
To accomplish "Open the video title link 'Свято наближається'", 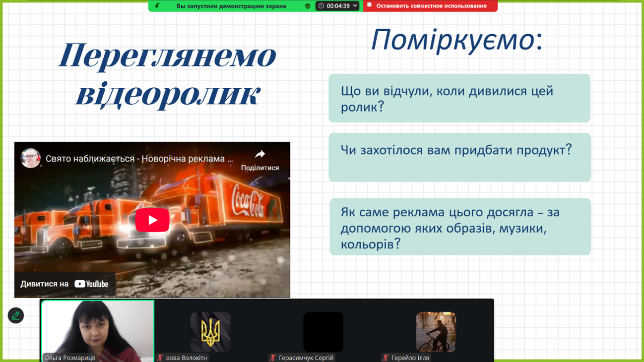I will pos(139,159).
